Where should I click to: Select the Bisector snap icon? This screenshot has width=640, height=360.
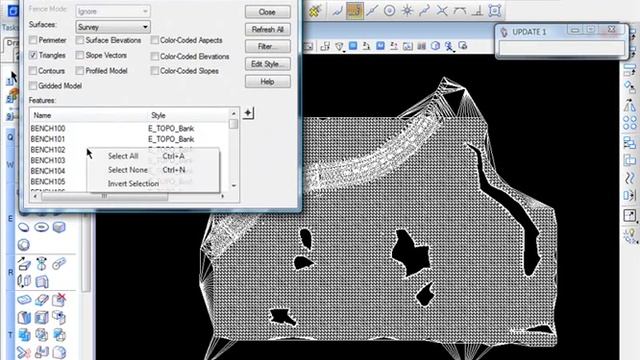click(424, 11)
